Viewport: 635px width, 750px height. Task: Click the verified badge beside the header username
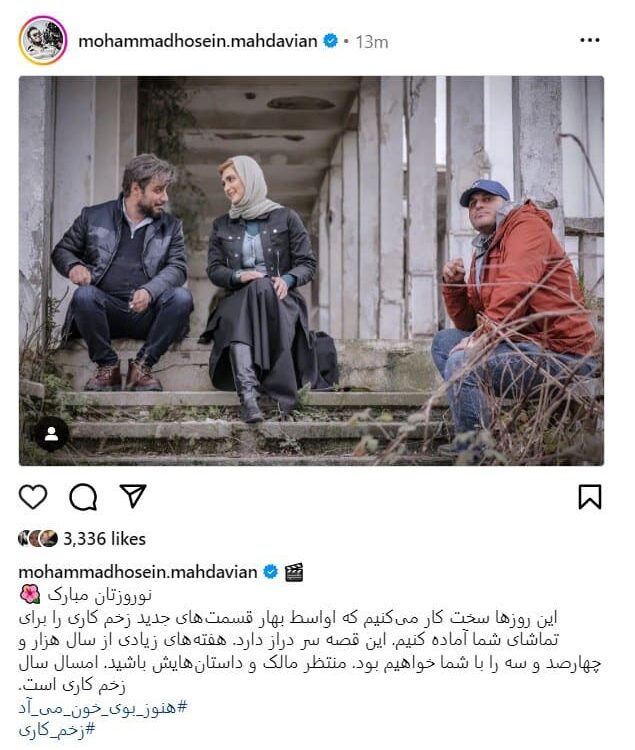[x=330, y=41]
